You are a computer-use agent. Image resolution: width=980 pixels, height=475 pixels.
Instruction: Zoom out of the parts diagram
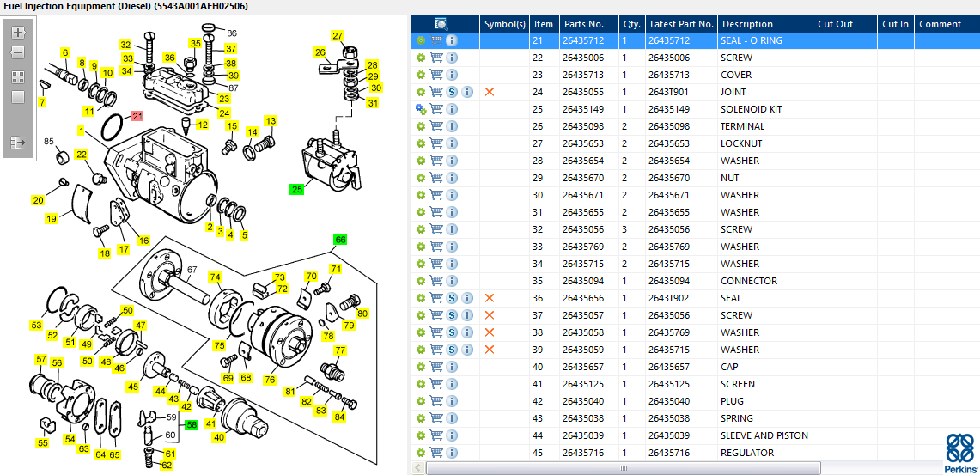18,52
